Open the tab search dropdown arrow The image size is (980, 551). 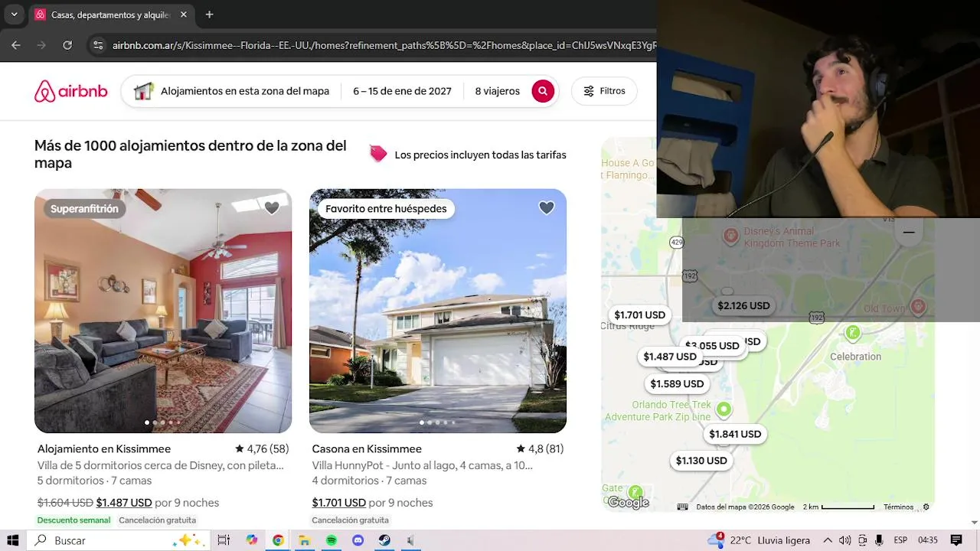pos(14,15)
